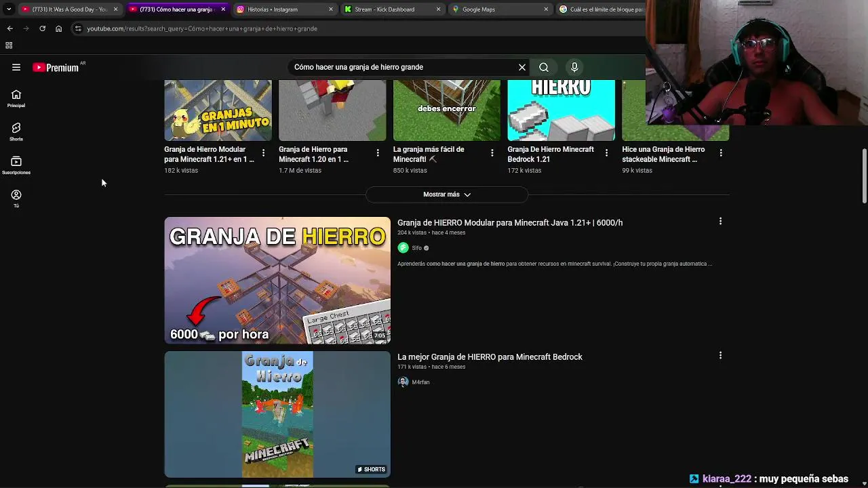Start voice search with microphone
868x488 pixels.
pyautogui.click(x=574, y=67)
